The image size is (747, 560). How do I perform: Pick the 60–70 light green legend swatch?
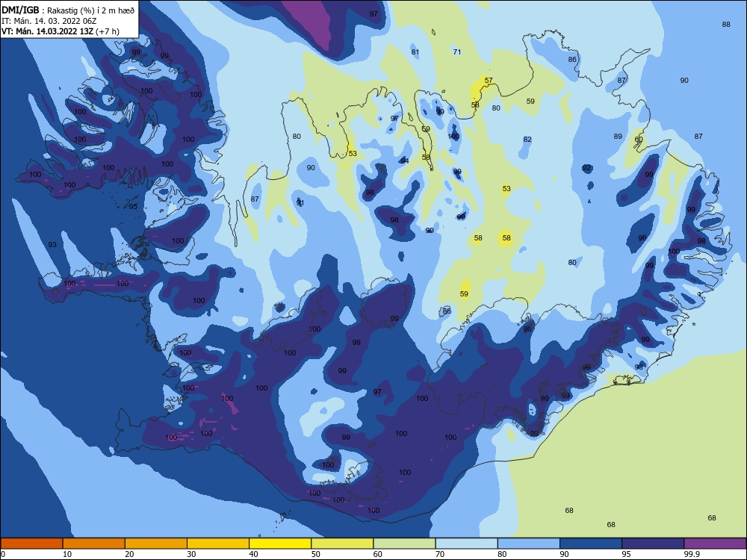tap(404, 544)
